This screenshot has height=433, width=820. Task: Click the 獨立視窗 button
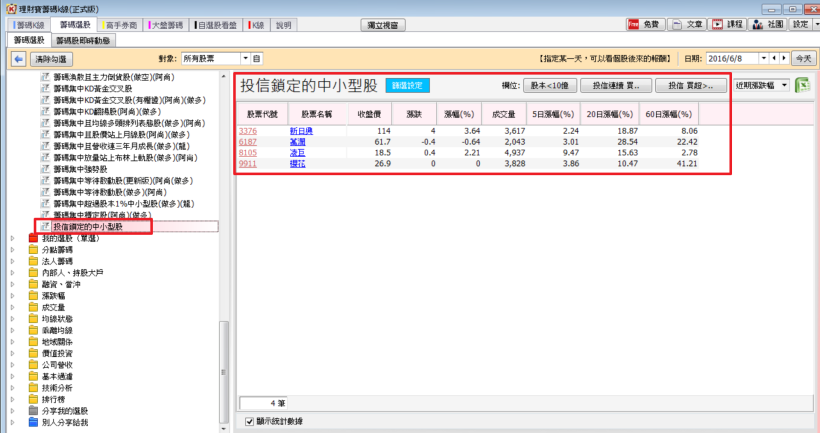[383, 25]
